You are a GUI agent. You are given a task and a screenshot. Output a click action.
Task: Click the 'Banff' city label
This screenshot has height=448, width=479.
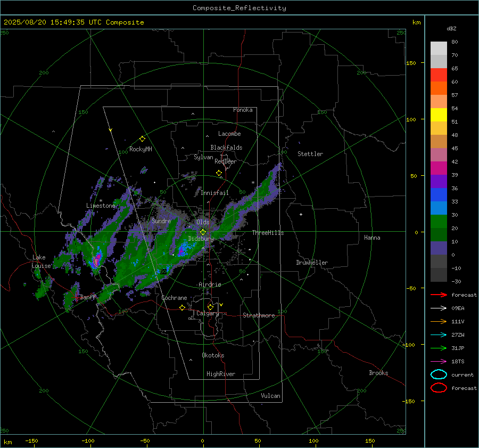click(x=88, y=297)
